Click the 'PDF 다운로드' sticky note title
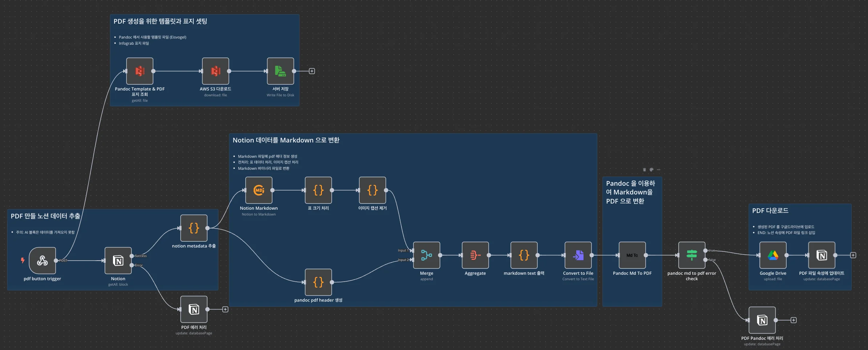This screenshot has height=350, width=868. point(770,211)
